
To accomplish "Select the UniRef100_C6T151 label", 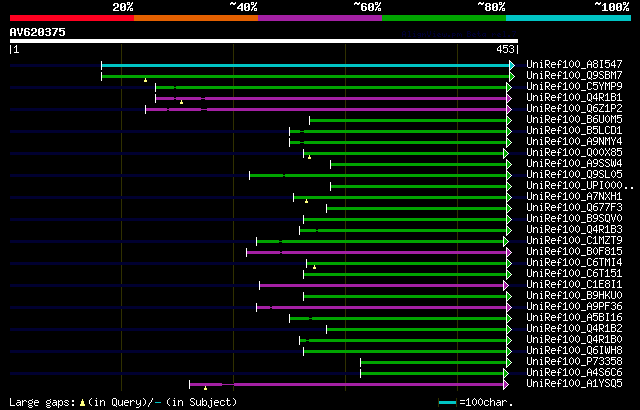I will click(x=574, y=274).
